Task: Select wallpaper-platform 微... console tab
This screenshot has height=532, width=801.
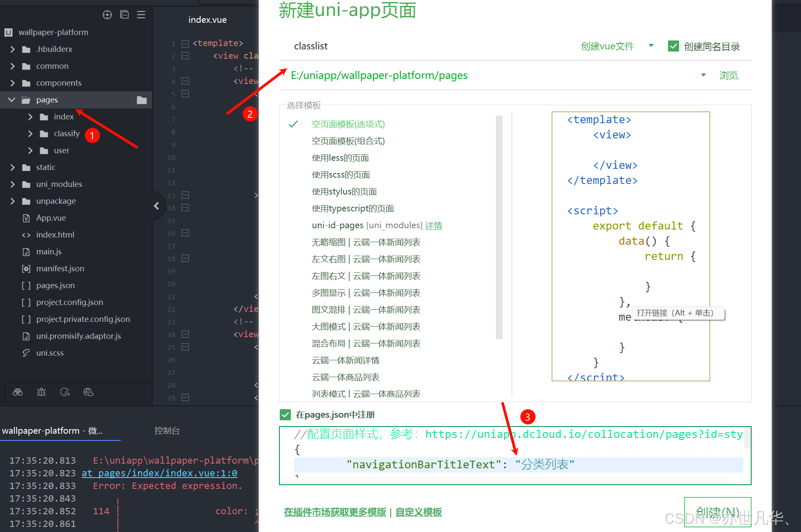Action: tap(52, 431)
